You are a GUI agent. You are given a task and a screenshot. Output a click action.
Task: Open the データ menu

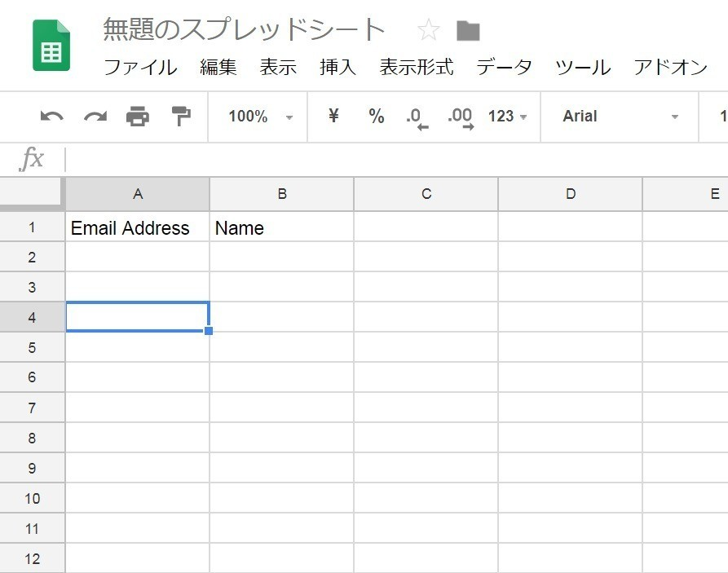[x=504, y=68]
